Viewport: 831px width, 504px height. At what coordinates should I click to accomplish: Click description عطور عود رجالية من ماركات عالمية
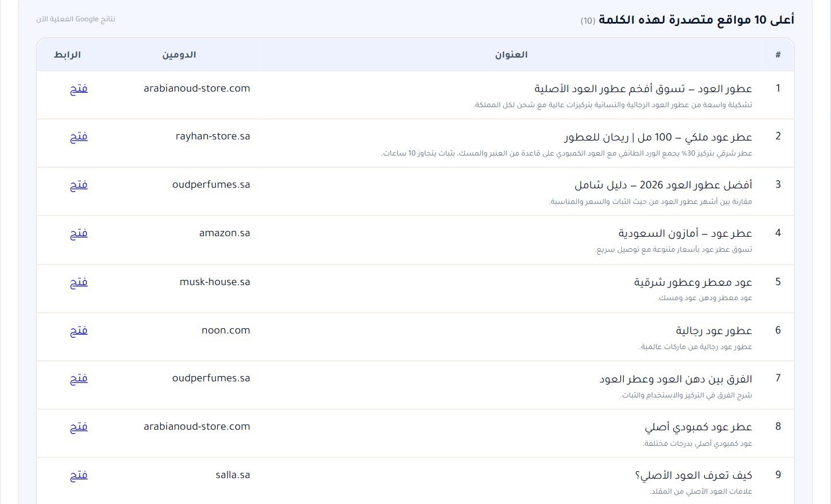[x=696, y=347]
